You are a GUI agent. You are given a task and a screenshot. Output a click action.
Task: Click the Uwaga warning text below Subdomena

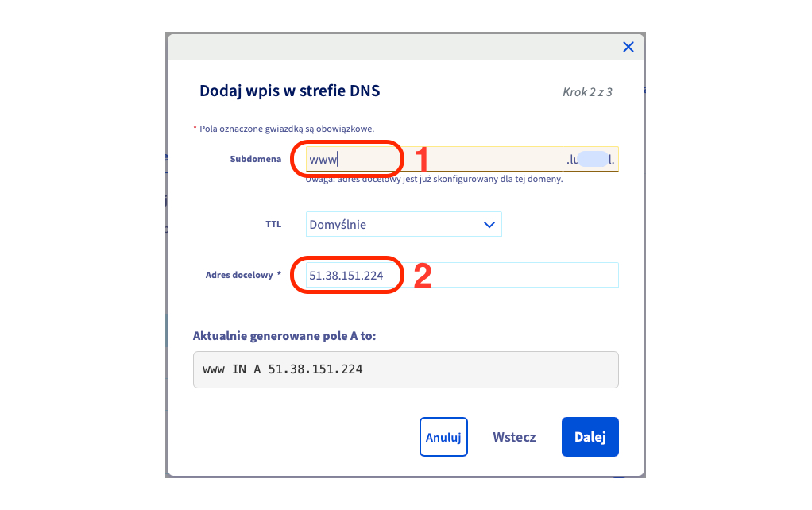click(x=434, y=180)
